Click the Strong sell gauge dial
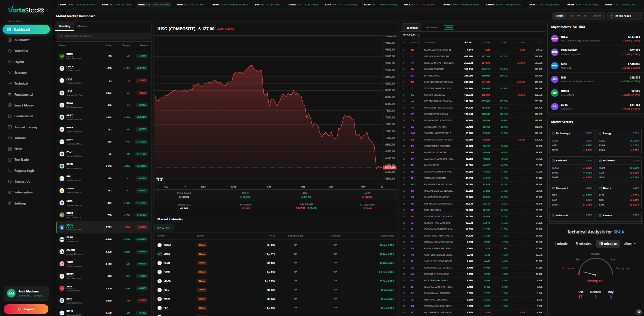 [596, 267]
